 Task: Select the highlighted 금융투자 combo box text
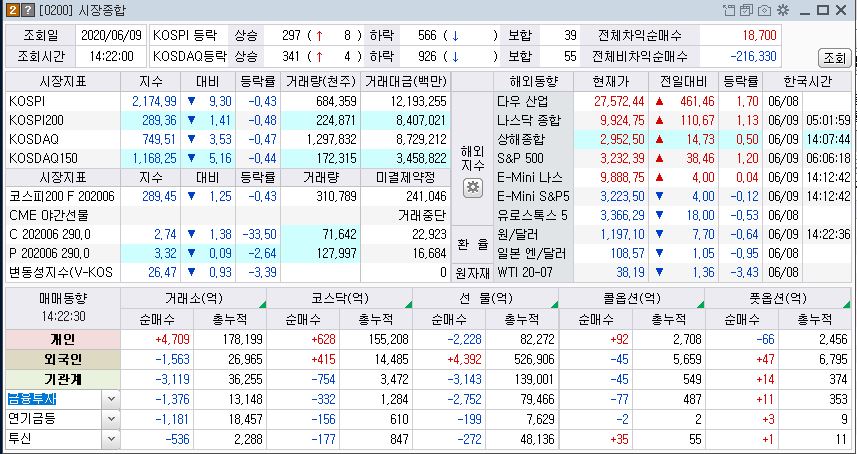pos(32,399)
